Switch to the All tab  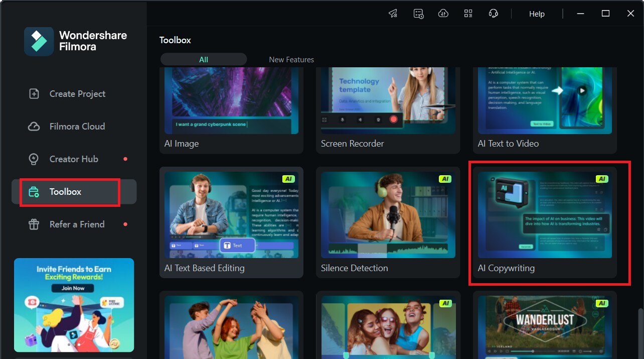[x=204, y=59]
